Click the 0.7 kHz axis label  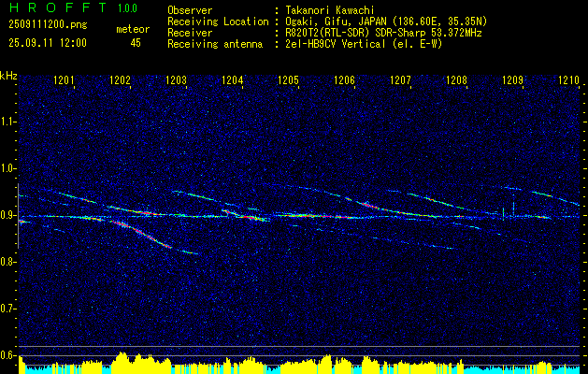click(8, 309)
